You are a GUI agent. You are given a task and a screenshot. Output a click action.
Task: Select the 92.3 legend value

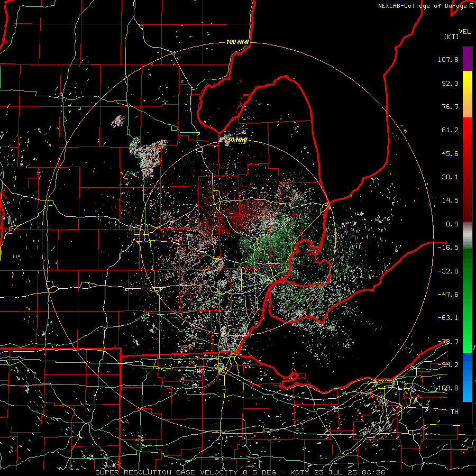[x=450, y=83]
